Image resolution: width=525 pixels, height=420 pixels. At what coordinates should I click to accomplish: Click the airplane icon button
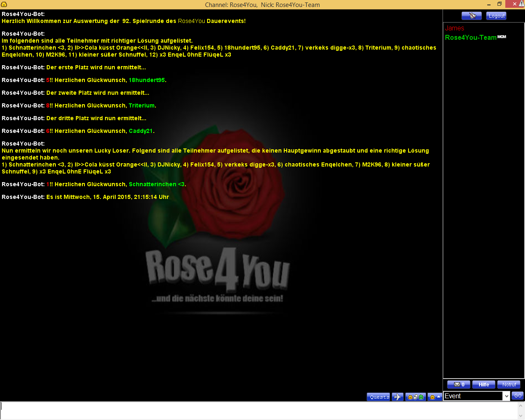coord(397,397)
